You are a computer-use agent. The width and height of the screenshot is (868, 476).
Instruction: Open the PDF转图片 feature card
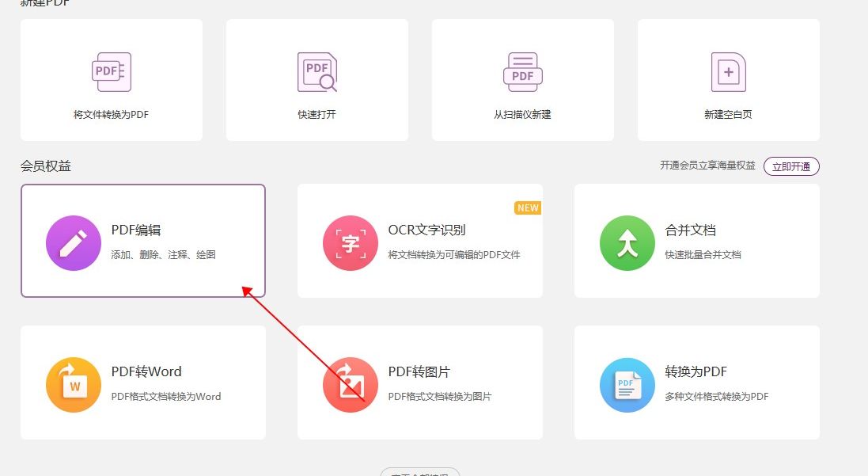point(419,383)
